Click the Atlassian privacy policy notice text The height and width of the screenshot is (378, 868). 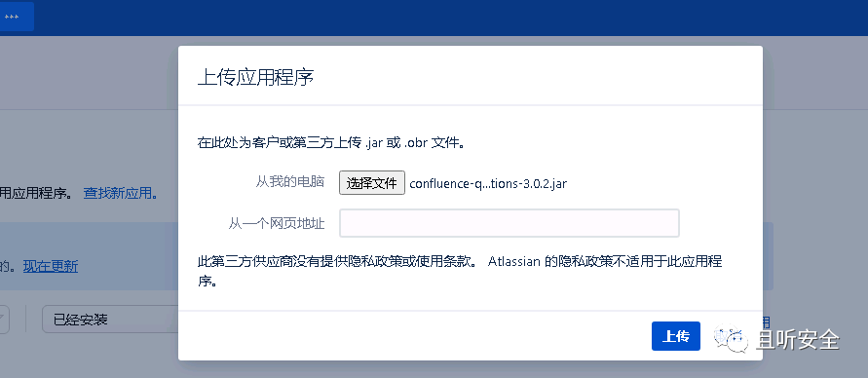point(460,271)
